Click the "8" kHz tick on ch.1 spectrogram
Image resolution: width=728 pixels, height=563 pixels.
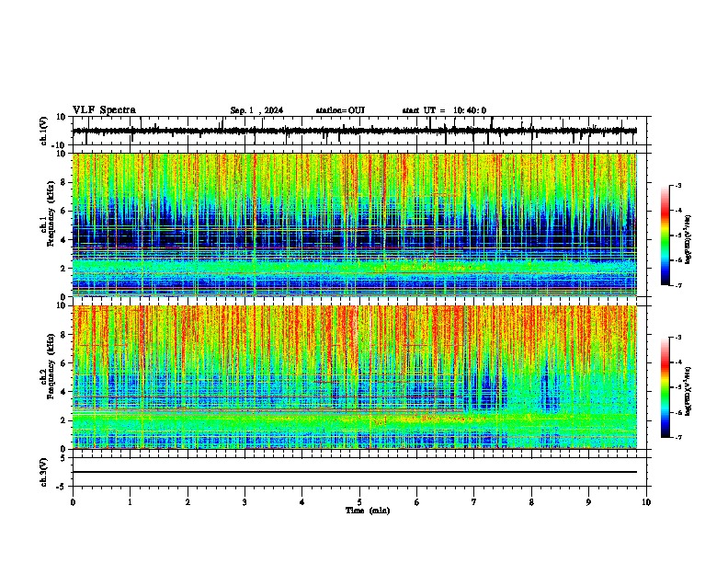[63, 182]
